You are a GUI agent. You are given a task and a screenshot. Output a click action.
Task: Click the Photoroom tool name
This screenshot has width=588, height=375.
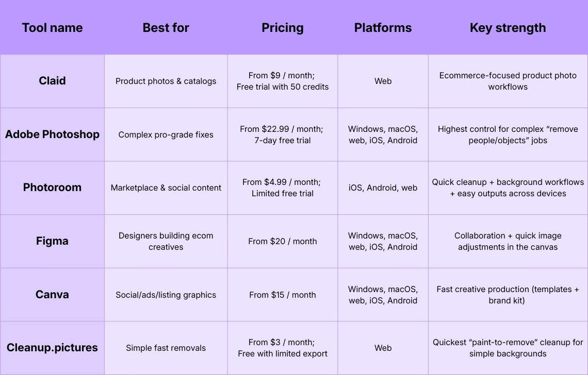click(52, 187)
